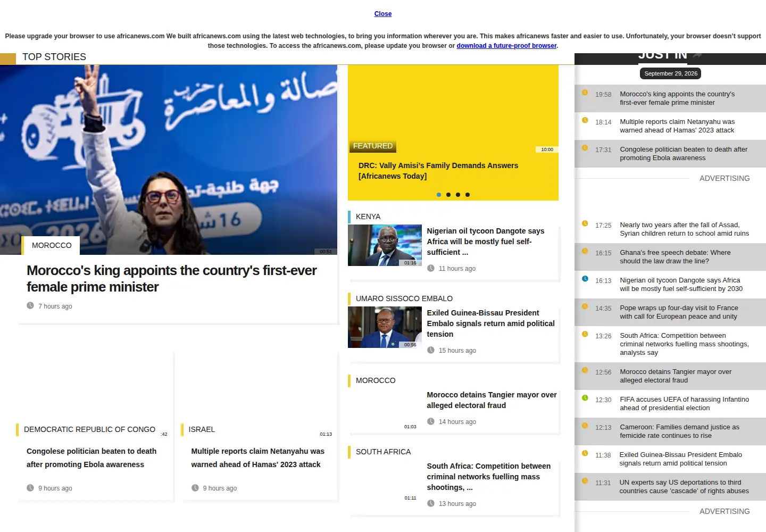Open the Dangote video thumbnail
Screen dimensions: 766x532
pos(385,245)
